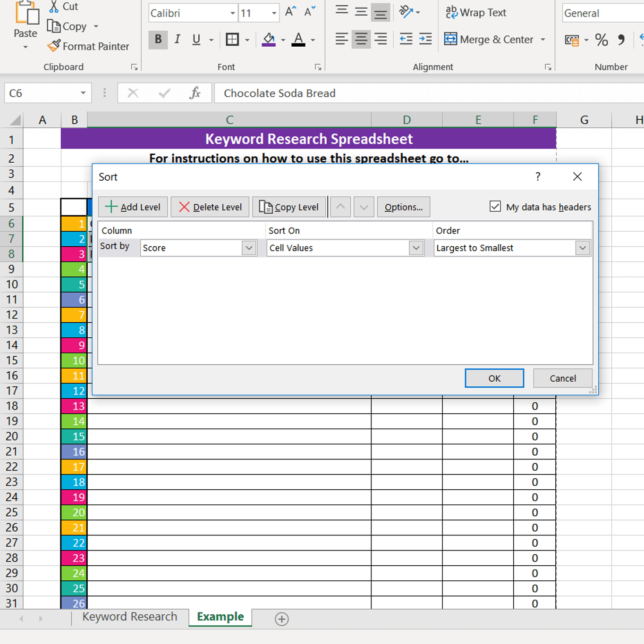Click Delete Level in Sort dialog
This screenshot has height=644, width=644.
click(x=210, y=207)
